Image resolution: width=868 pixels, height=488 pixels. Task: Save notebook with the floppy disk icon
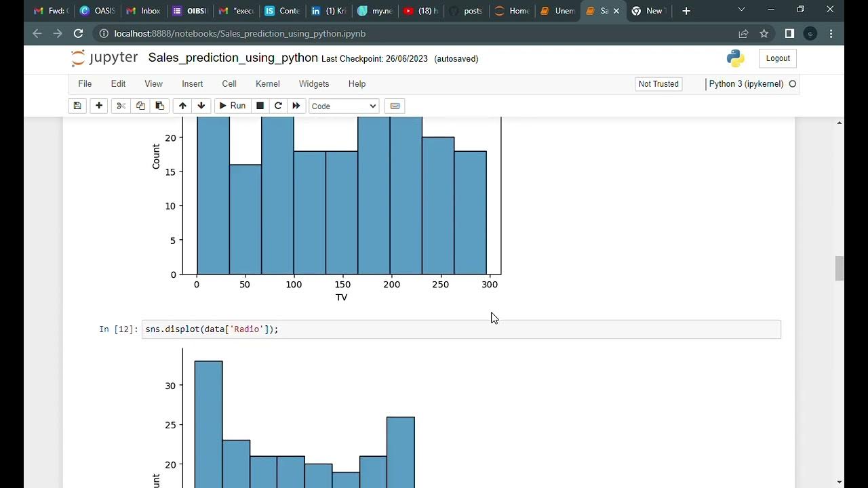click(x=77, y=106)
